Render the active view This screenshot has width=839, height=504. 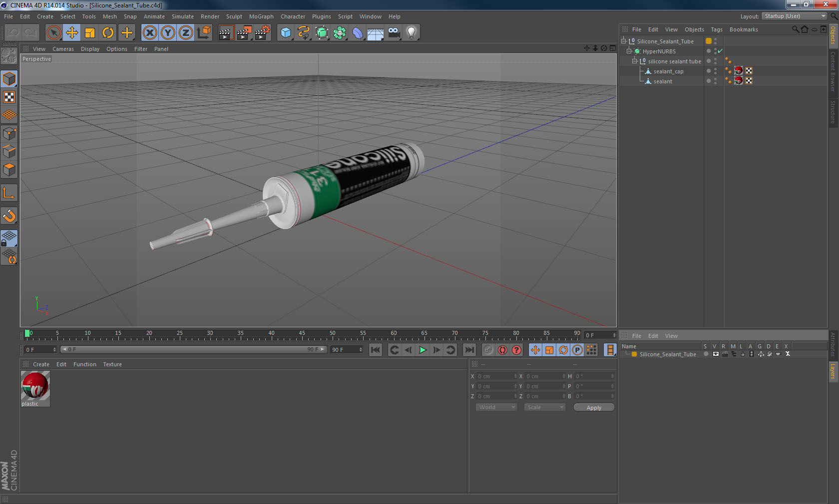[226, 33]
